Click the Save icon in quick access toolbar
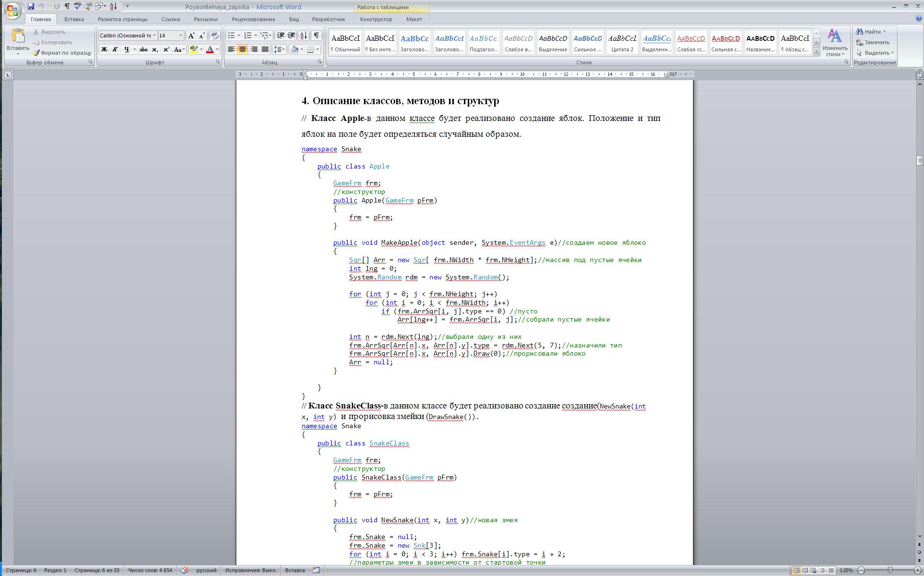924x576 pixels. (31, 6)
